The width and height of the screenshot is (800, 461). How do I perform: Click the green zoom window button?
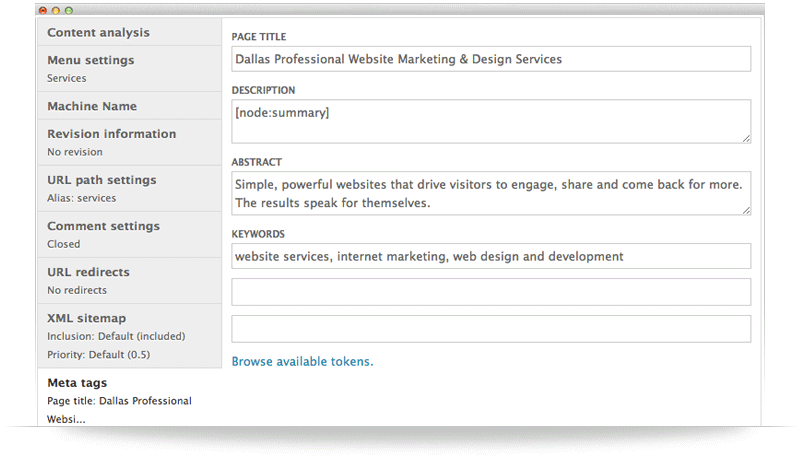69,10
